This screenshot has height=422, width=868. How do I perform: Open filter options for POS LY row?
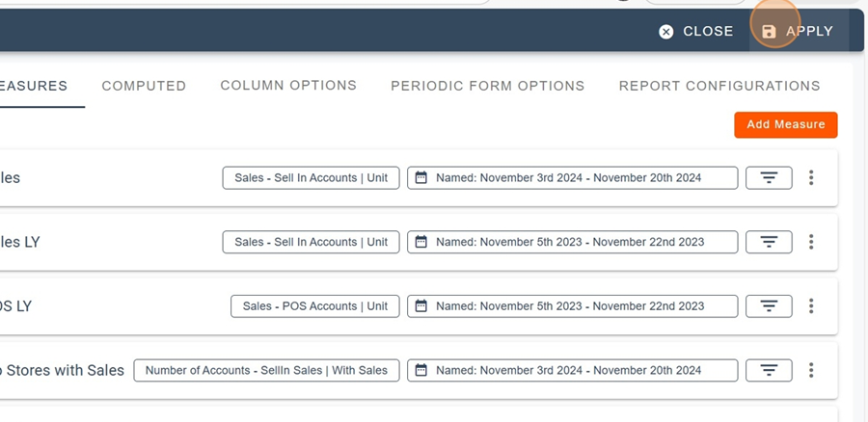click(769, 306)
